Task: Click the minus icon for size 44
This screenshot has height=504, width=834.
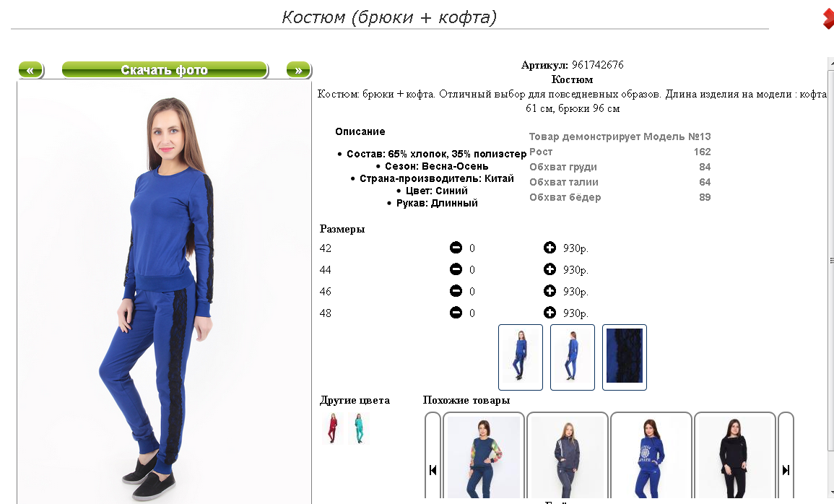Action: click(x=456, y=269)
